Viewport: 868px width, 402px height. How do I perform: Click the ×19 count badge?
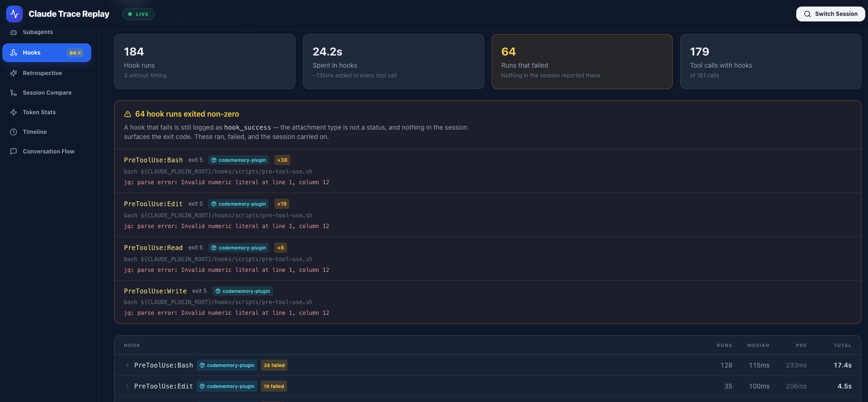point(282,204)
